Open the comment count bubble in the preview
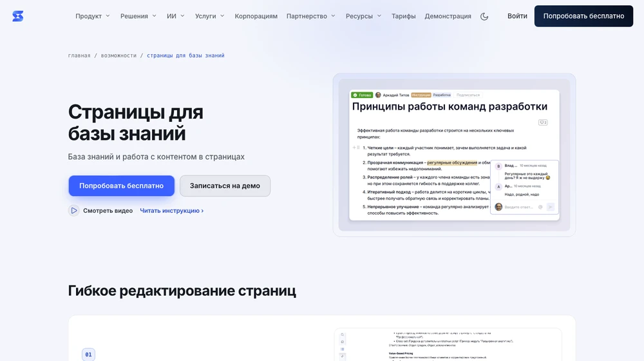 tap(542, 122)
